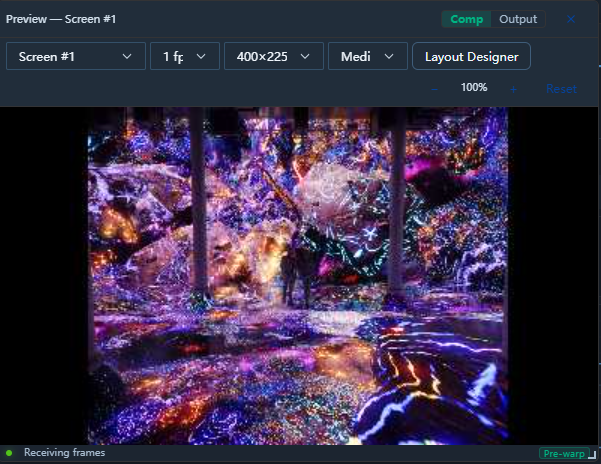The width and height of the screenshot is (601, 464).
Task: Click the Preview — Screen #1 title
Action: 61,19
